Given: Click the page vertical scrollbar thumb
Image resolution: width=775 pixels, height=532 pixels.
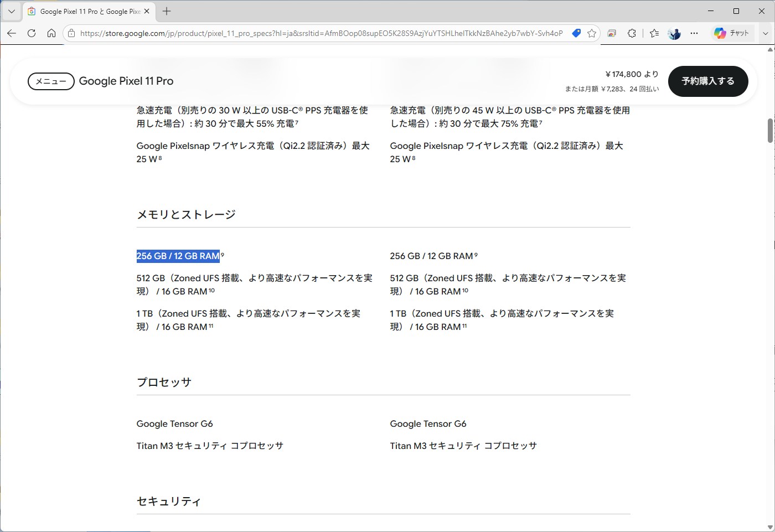Looking at the screenshot, I should pos(770,131).
